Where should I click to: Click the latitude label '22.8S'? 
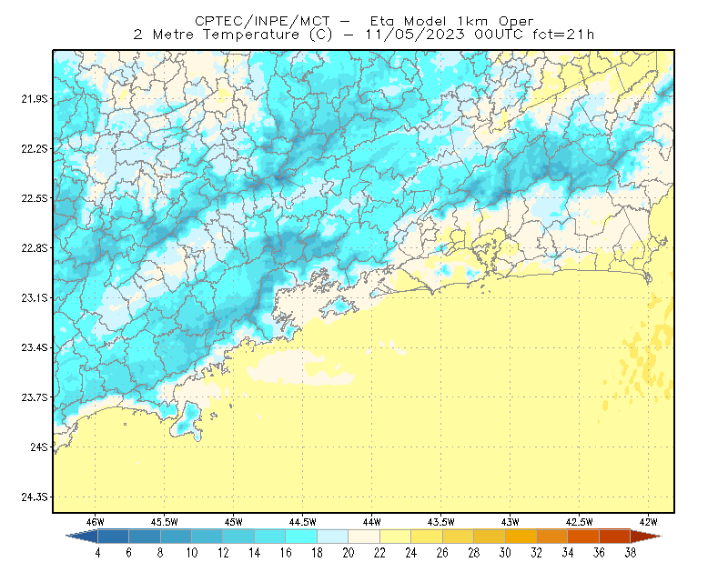pos(35,248)
